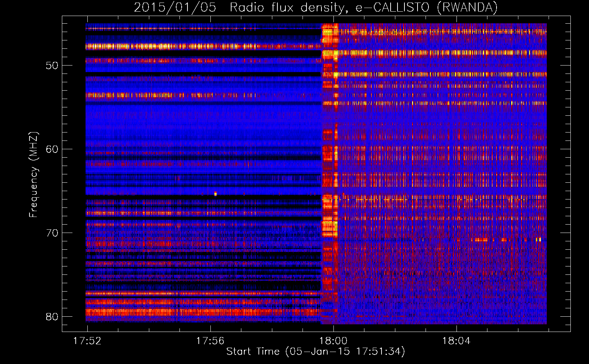This screenshot has height=364, width=589.
Task: Click the orange band at 80 MHz near 17:52
Action: pos(109,312)
